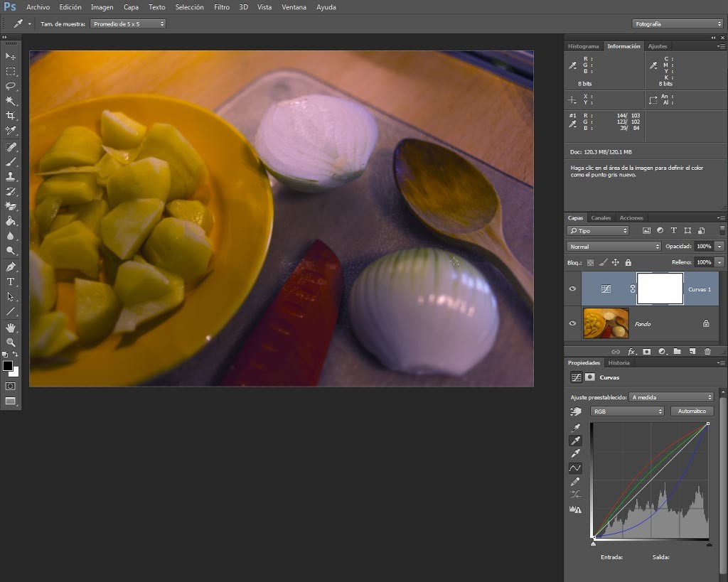Open the RGB channel dropdown
728x582 pixels.
[627, 411]
